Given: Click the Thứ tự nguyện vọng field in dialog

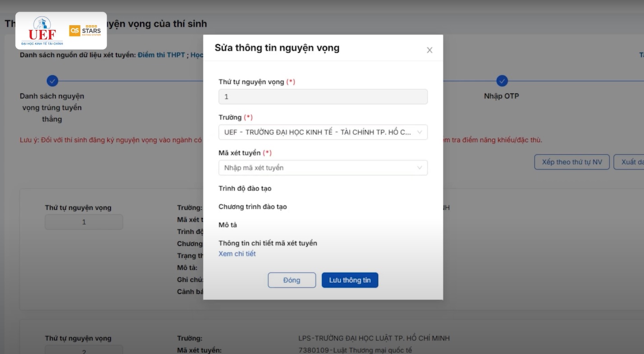Looking at the screenshot, I should point(323,97).
